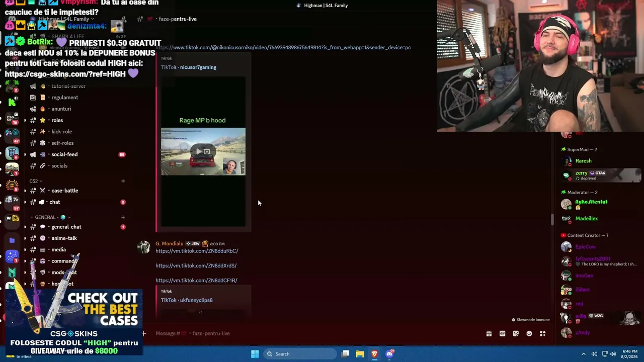Open Discord from the taskbar
644x362 pixels.
tap(389, 354)
